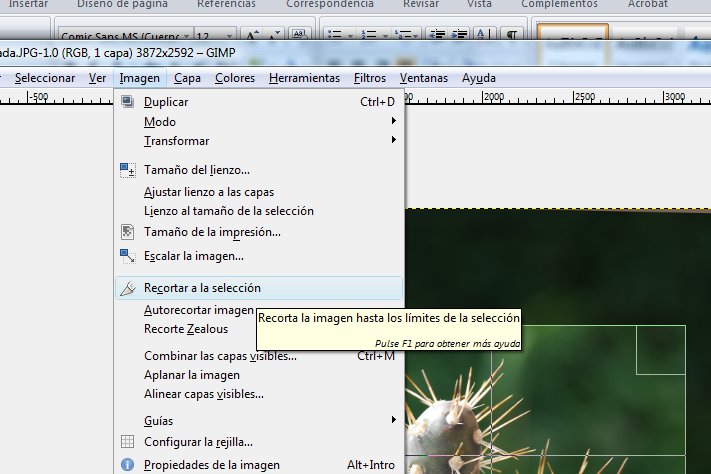711x474 pixels.
Task: Open the Filtros menu
Action: tap(370, 78)
